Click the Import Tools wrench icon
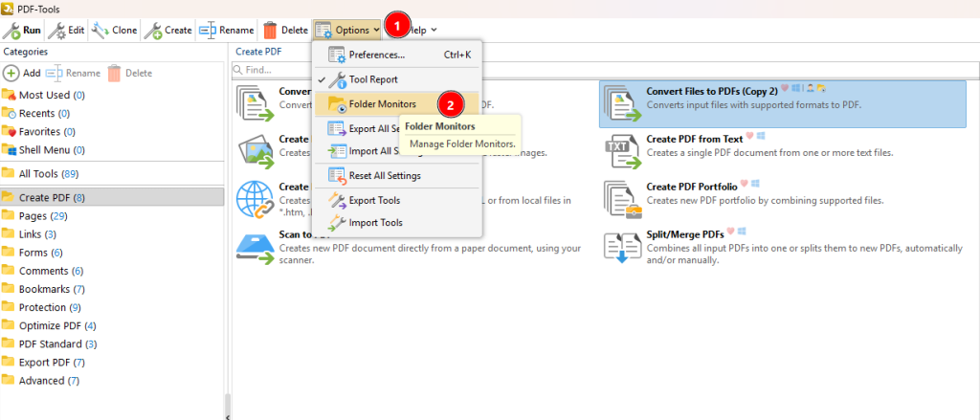This screenshot has width=980, height=420. pos(337,223)
